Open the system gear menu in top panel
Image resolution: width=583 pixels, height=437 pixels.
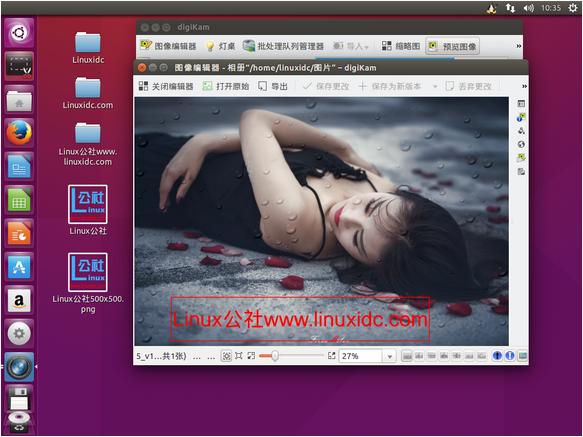pos(573,8)
